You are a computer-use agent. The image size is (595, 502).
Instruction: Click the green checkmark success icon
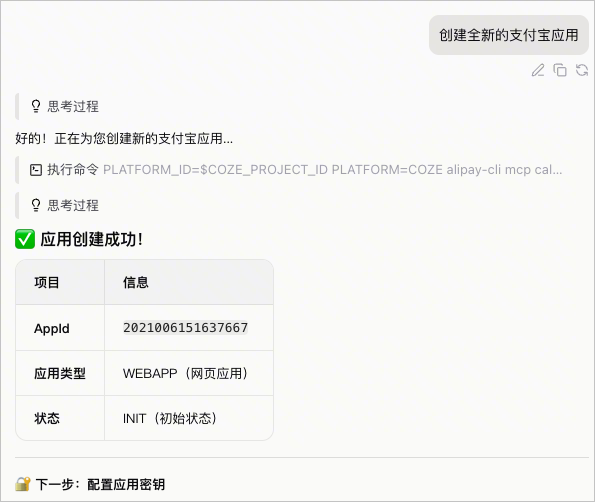point(25,239)
